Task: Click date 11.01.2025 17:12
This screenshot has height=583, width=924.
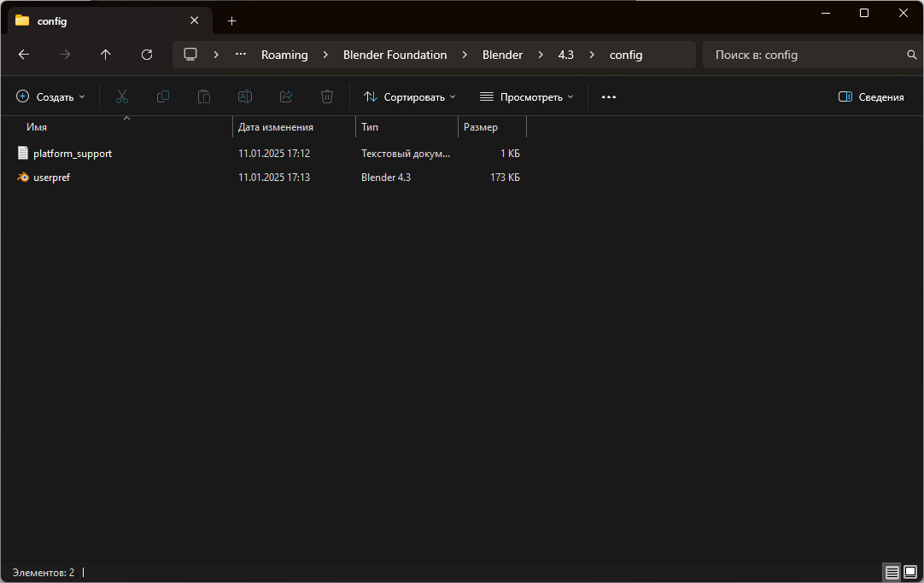Action: [x=274, y=153]
